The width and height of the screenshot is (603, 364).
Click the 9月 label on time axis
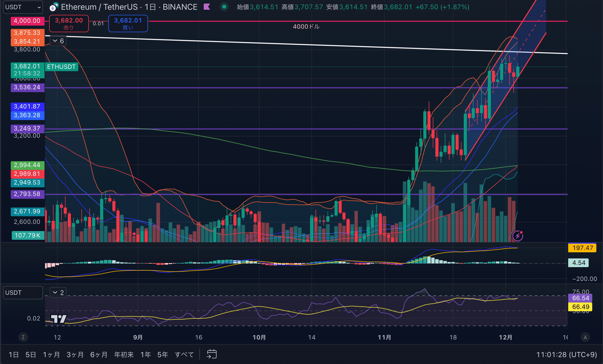tap(138, 337)
